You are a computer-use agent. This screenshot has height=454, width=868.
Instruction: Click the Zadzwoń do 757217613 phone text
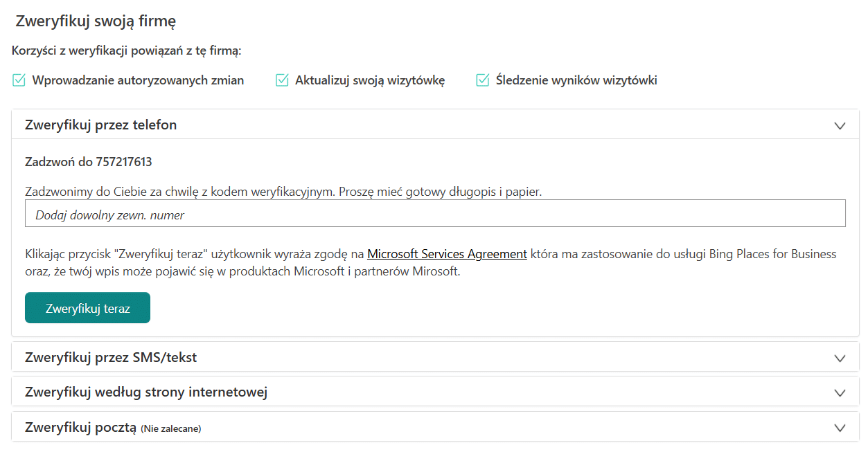coord(89,162)
